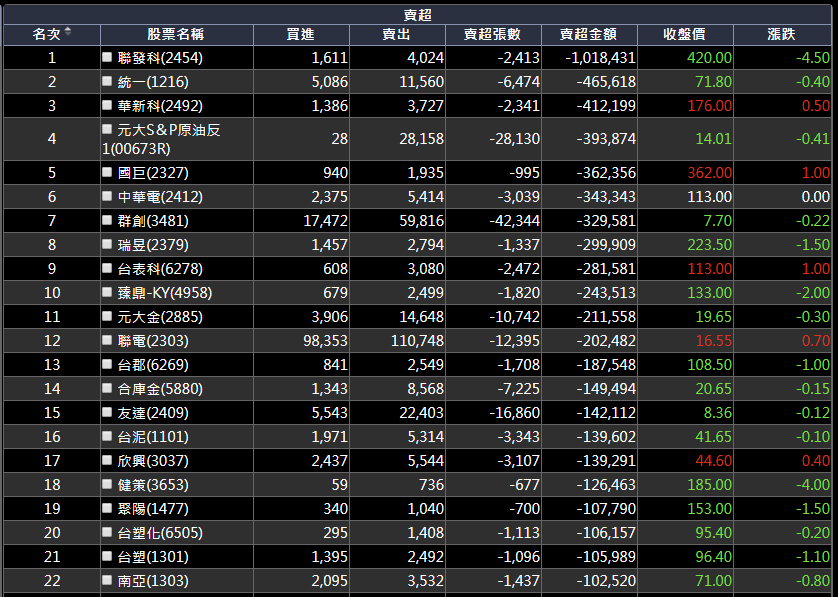Tick the checkbox for 中華電(2412)
The height and width of the screenshot is (597, 838).
107,196
